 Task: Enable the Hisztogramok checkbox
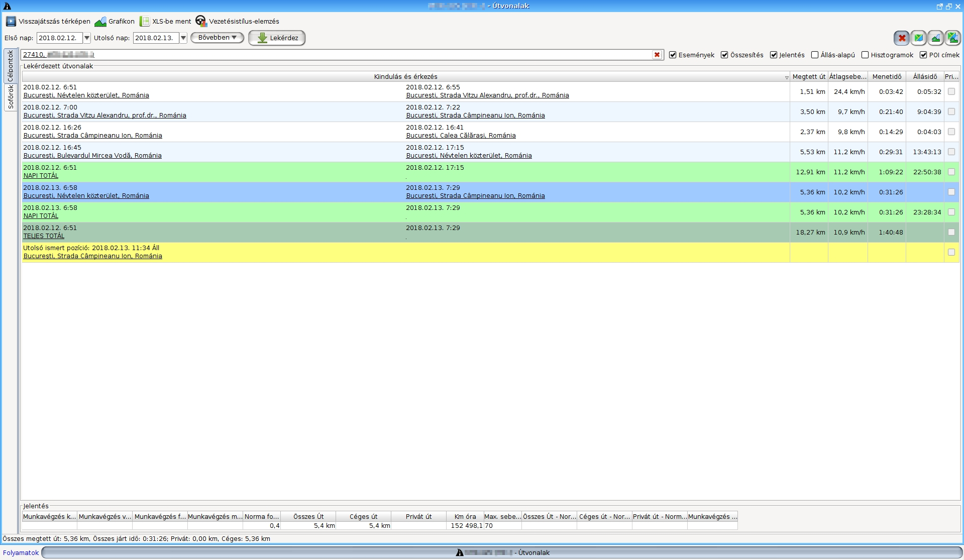click(865, 55)
